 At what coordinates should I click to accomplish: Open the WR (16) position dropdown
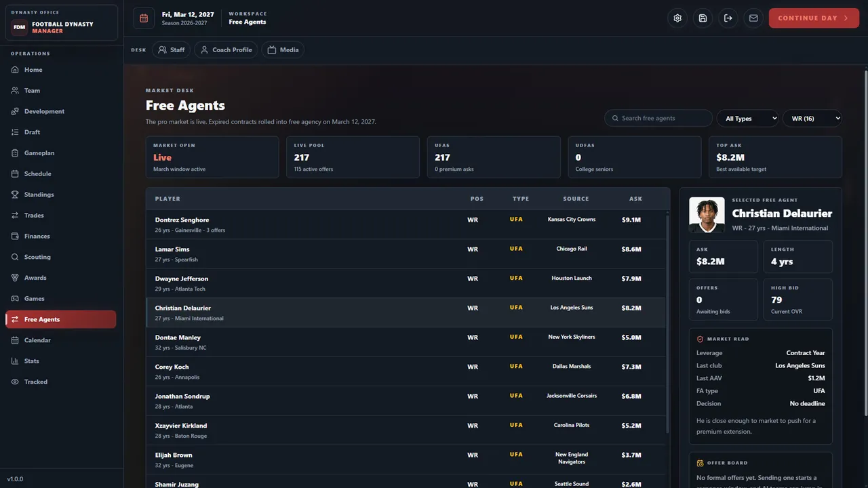pyautogui.click(x=812, y=119)
